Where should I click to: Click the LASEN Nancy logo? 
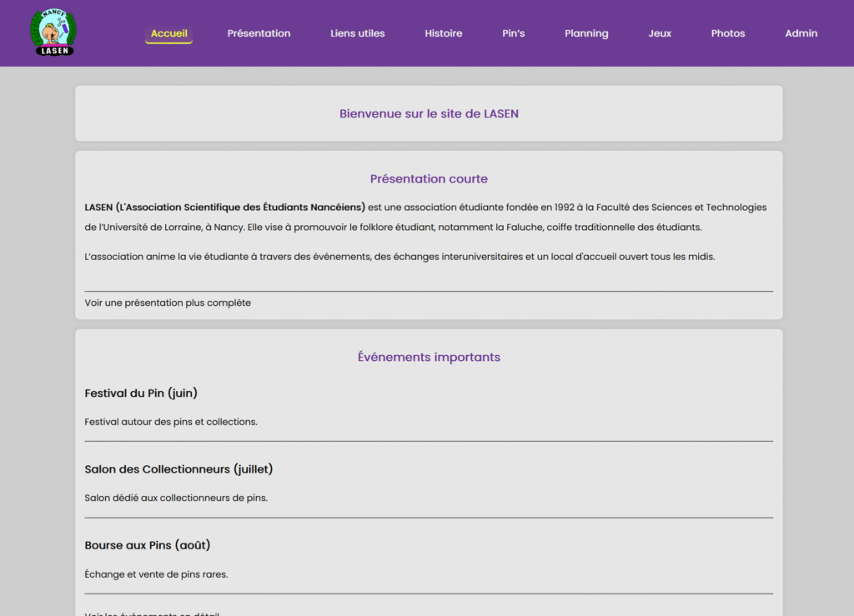(x=54, y=33)
